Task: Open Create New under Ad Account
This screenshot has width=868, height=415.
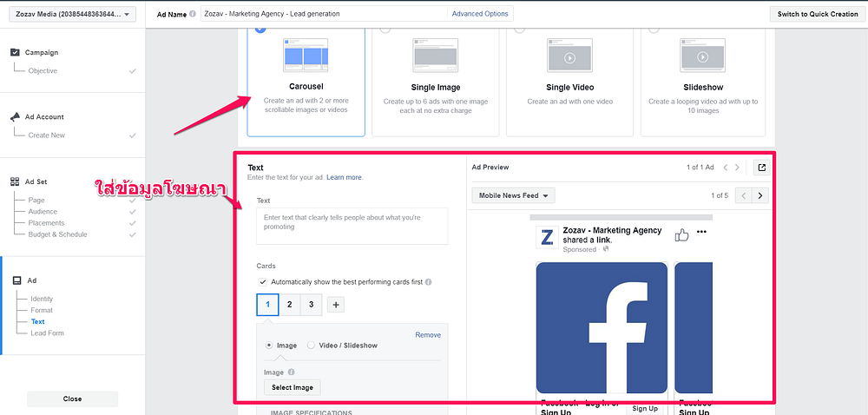Action: tap(47, 135)
